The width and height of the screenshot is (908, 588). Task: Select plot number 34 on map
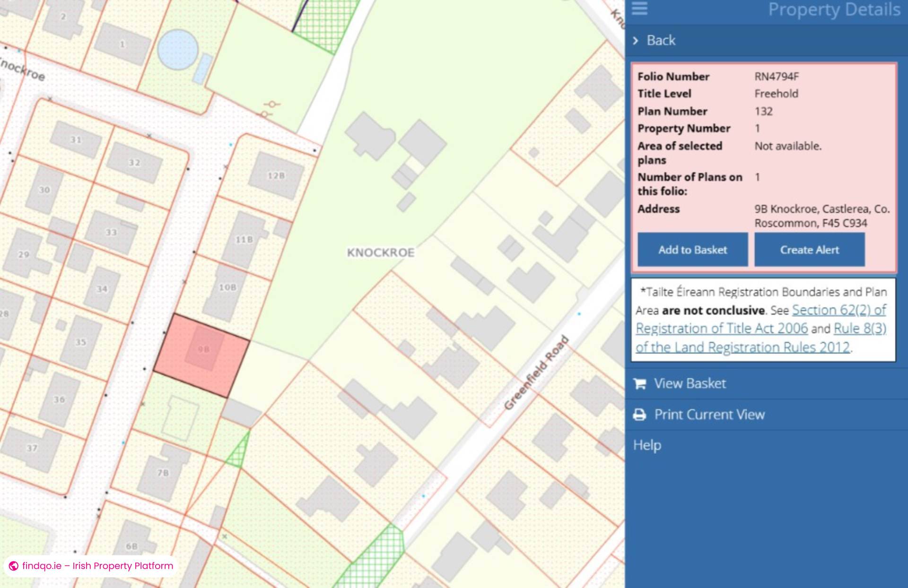tap(102, 289)
